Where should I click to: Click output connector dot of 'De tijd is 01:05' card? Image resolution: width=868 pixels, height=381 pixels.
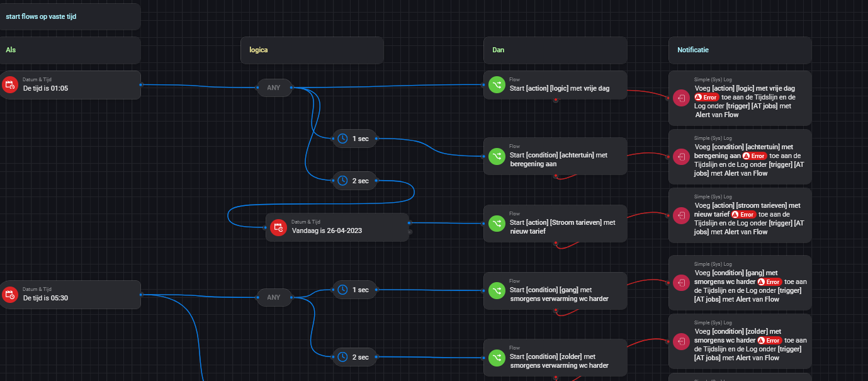pyautogui.click(x=140, y=84)
